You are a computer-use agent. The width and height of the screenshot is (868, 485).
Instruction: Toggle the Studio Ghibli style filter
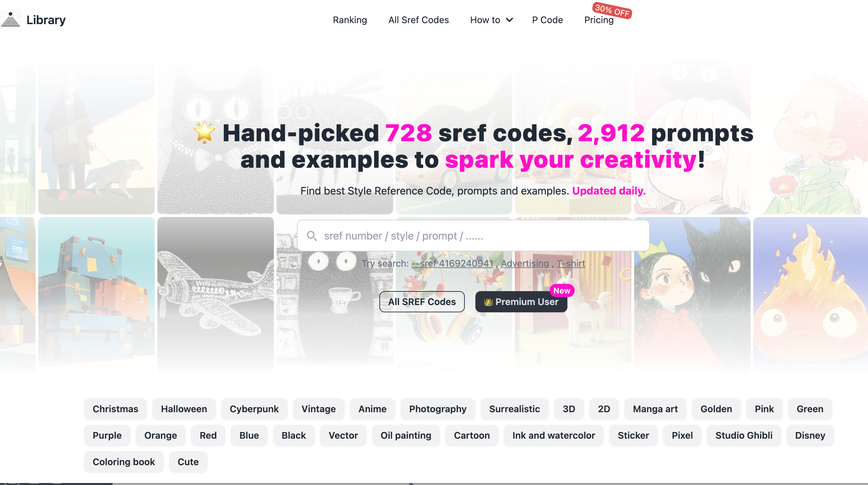[x=744, y=436]
